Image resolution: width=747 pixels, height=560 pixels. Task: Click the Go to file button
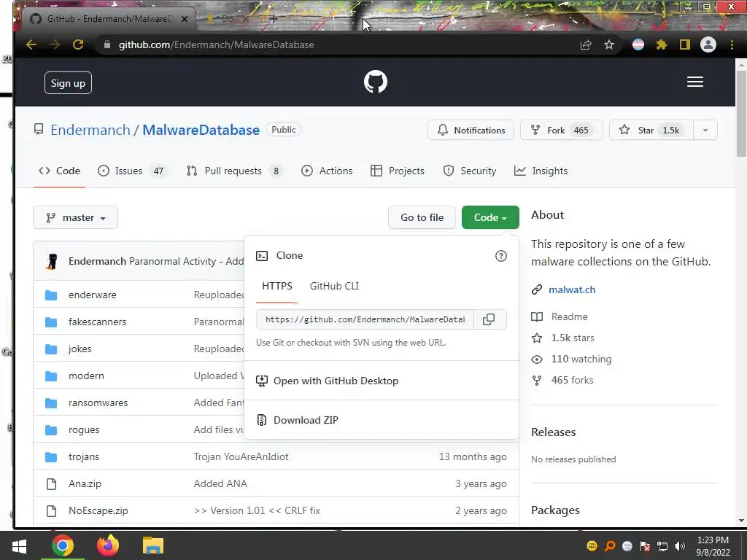422,217
